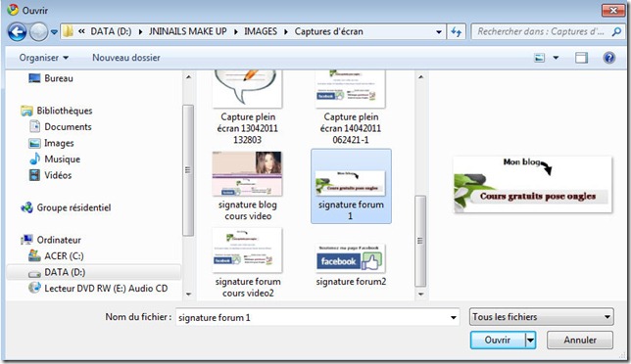Screen dimensions: 631x364
Task: Click the search magnifier icon
Action: click(616, 31)
